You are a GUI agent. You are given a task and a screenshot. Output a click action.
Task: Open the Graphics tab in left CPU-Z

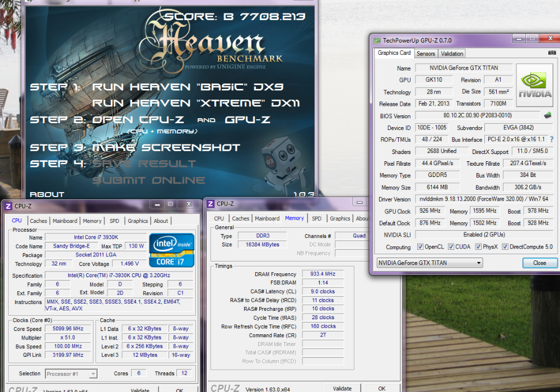pyautogui.click(x=138, y=221)
